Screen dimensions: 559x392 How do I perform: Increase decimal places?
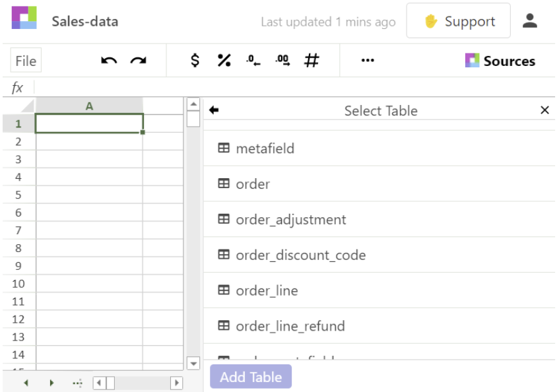(280, 61)
